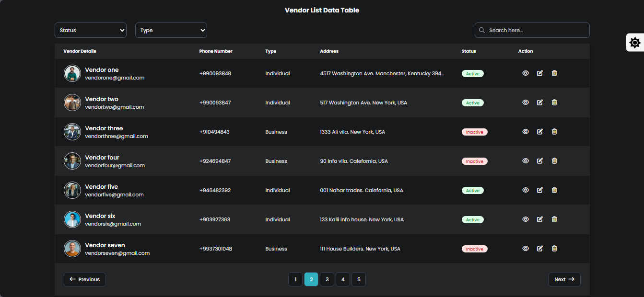Delete Vendor two using trash icon
Viewport: 644px width, 297px height.
pos(554,103)
